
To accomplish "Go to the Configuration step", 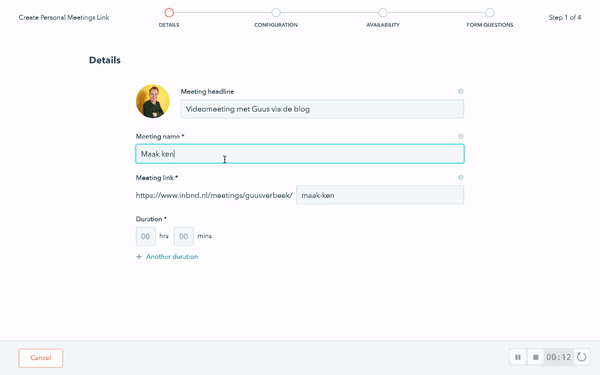I will point(276,13).
